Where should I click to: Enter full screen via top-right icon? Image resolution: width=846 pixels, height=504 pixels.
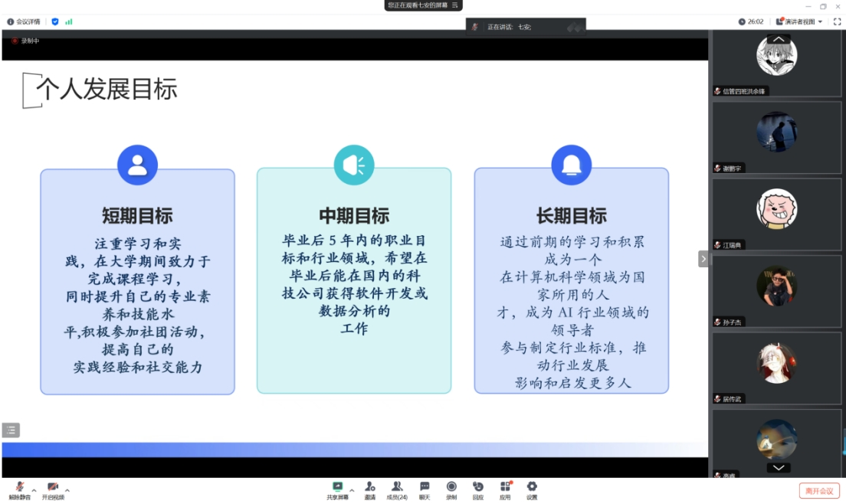pos(837,21)
